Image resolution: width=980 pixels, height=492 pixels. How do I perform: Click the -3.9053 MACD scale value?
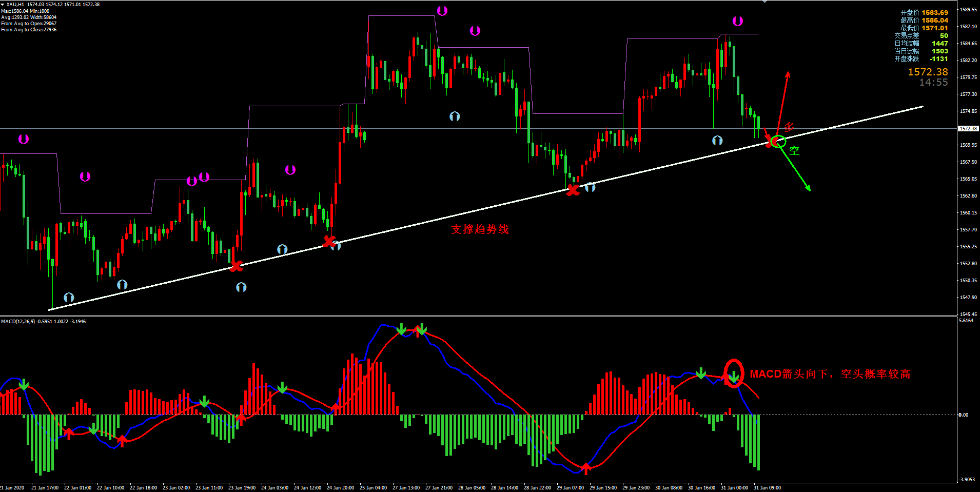point(967,480)
